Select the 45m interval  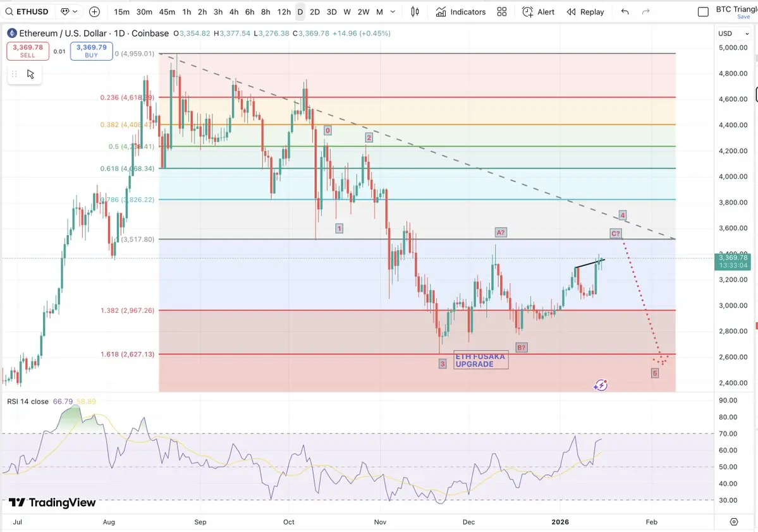167,11
